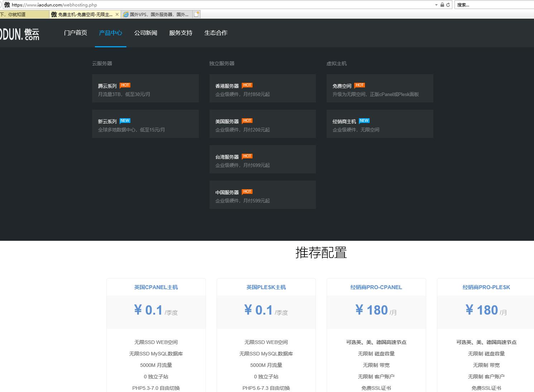Viewport: 534px width, 392px height.
Task: Click the security lock icon beside the URL
Action: point(441,5)
